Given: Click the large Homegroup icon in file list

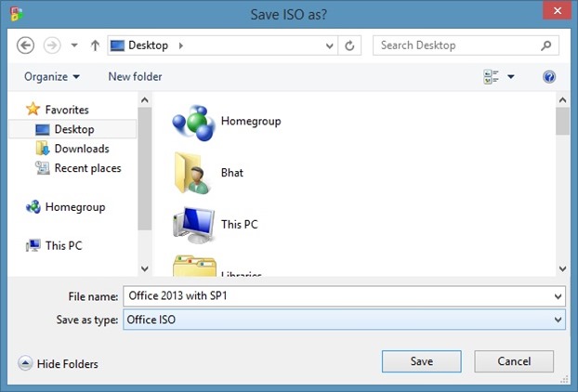Looking at the screenshot, I should pyautogui.click(x=193, y=123).
